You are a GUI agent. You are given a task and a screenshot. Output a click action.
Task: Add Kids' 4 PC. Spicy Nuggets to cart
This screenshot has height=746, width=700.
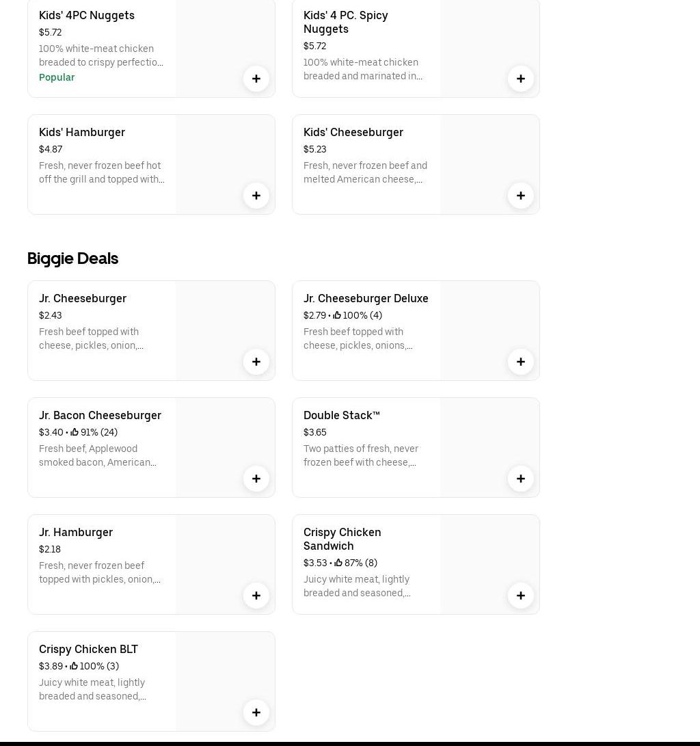tap(521, 79)
